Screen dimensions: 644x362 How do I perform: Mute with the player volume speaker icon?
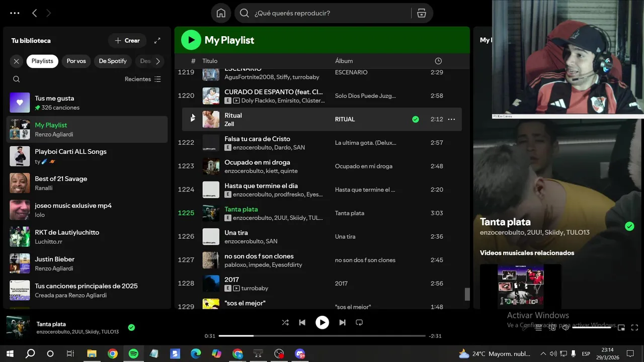(x=566, y=327)
